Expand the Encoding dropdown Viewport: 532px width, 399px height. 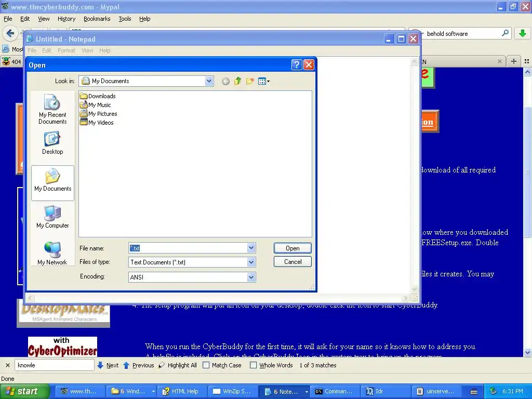tap(251, 277)
